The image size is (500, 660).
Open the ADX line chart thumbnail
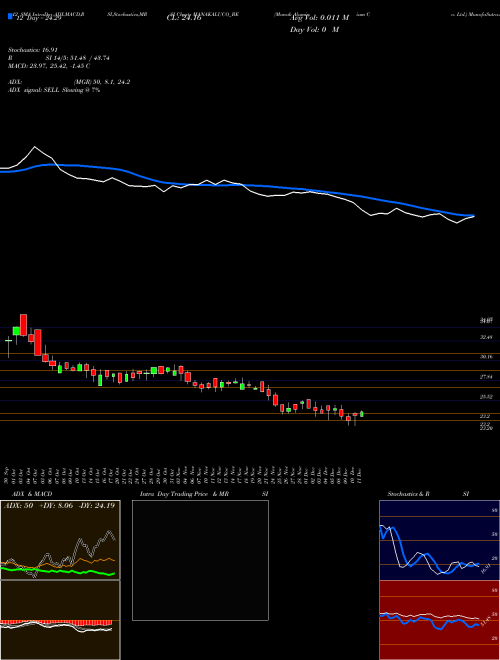pos(60,540)
